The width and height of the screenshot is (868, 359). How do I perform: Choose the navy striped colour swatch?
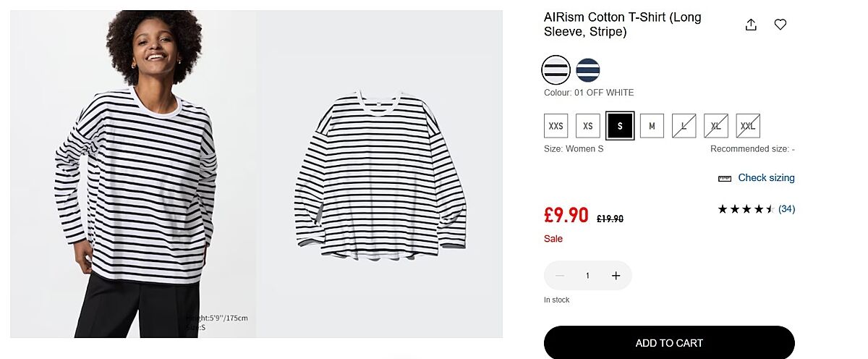(588, 69)
